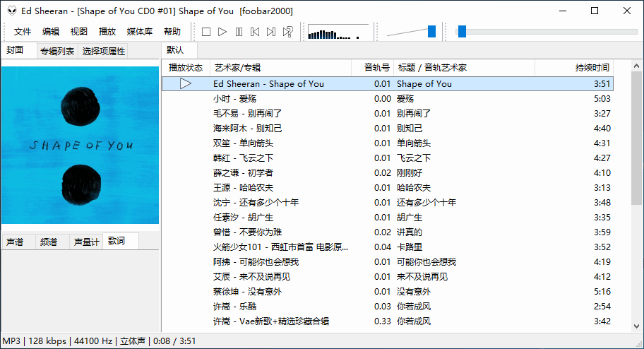Click the Shape of You album cover
Screen dimensions: 644x349
click(x=80, y=145)
